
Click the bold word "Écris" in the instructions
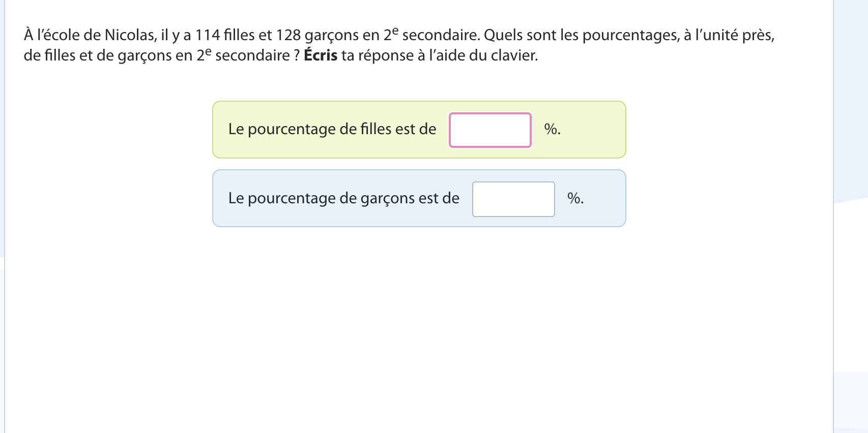[321, 55]
